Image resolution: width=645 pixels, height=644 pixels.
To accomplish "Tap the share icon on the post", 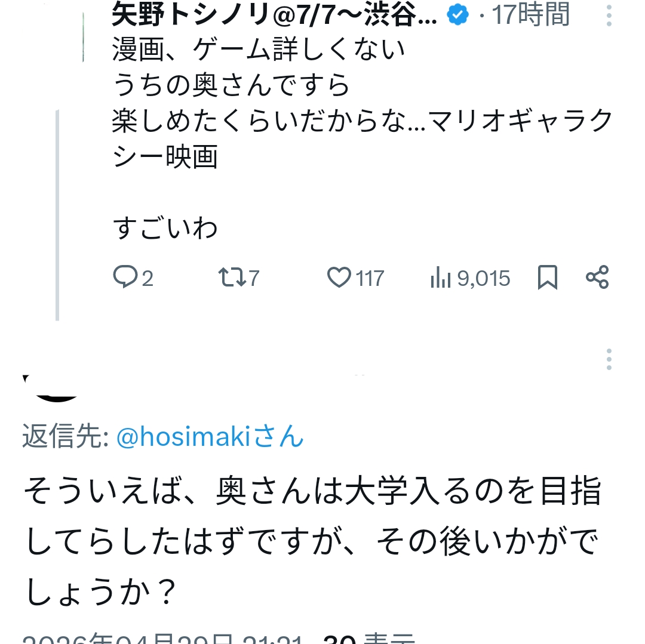I will 597,278.
